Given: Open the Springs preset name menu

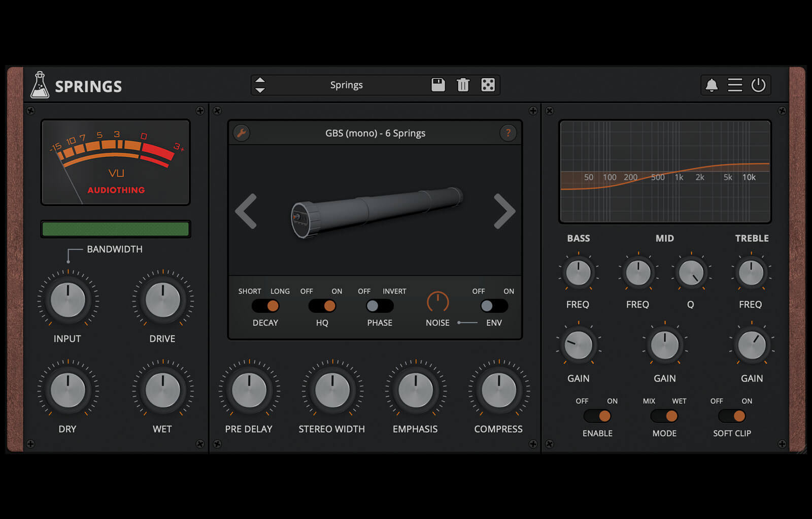Looking at the screenshot, I should 347,85.
